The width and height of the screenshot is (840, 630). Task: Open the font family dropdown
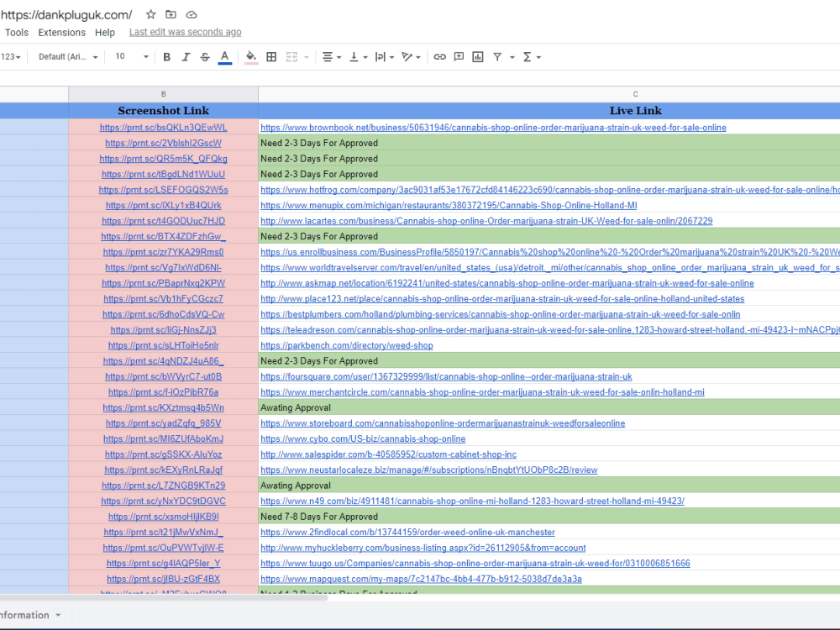point(68,57)
